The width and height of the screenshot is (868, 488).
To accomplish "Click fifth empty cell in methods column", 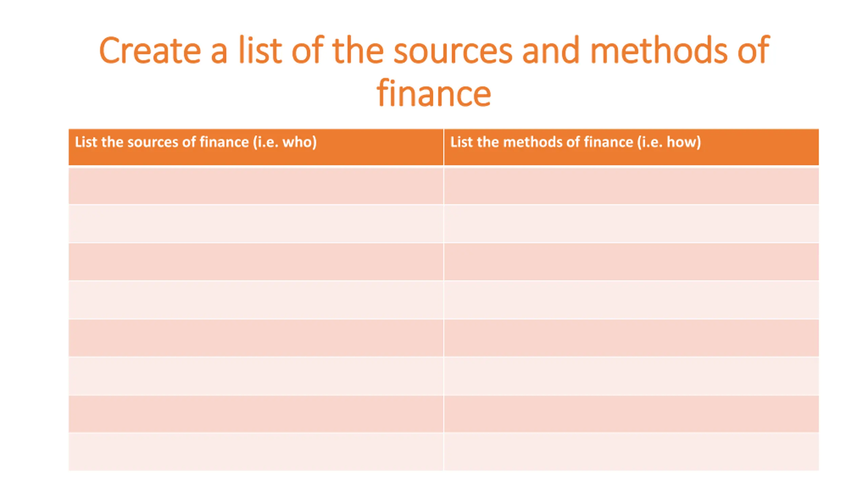I will [x=631, y=338].
